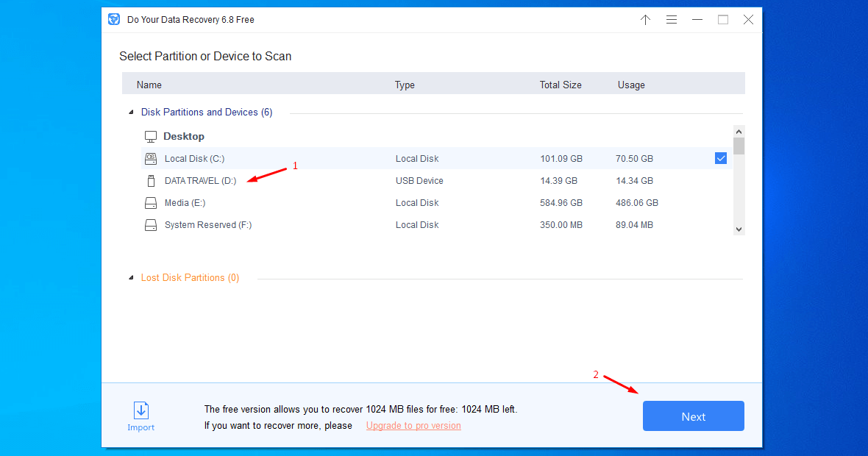Viewport: 868px width, 456px height.
Task: Click the Usage column header
Action: tap(631, 85)
